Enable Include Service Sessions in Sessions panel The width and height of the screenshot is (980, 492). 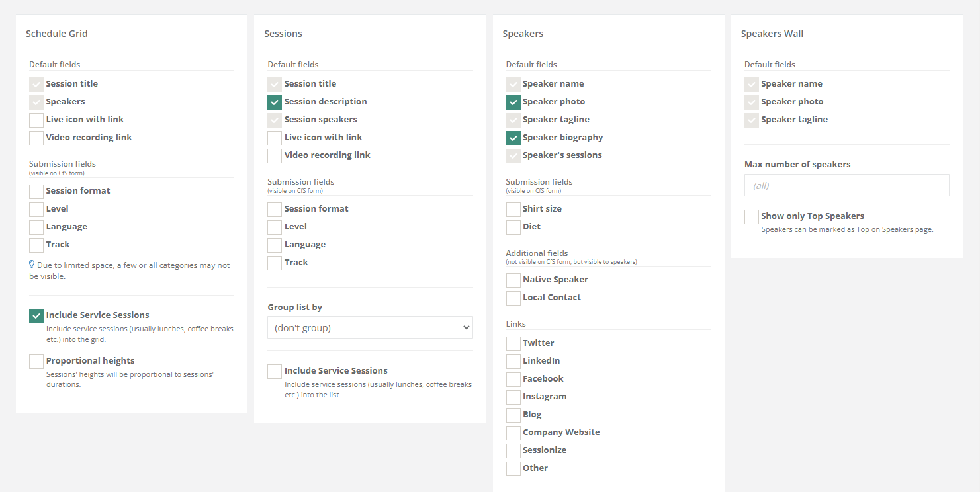[275, 371]
